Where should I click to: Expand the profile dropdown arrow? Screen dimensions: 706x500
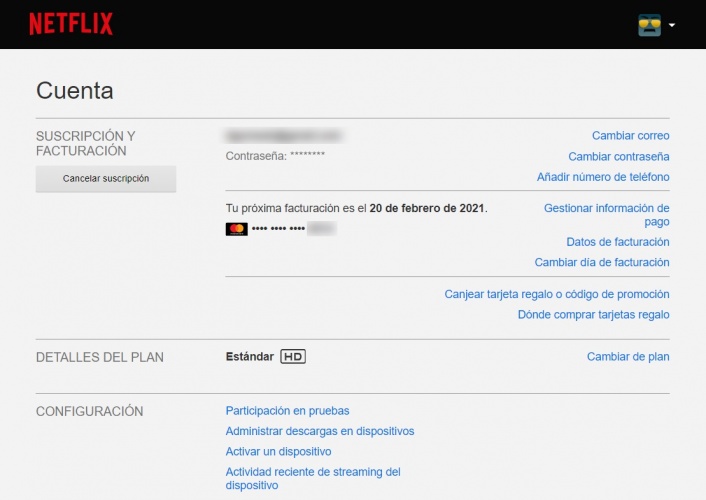[672, 25]
